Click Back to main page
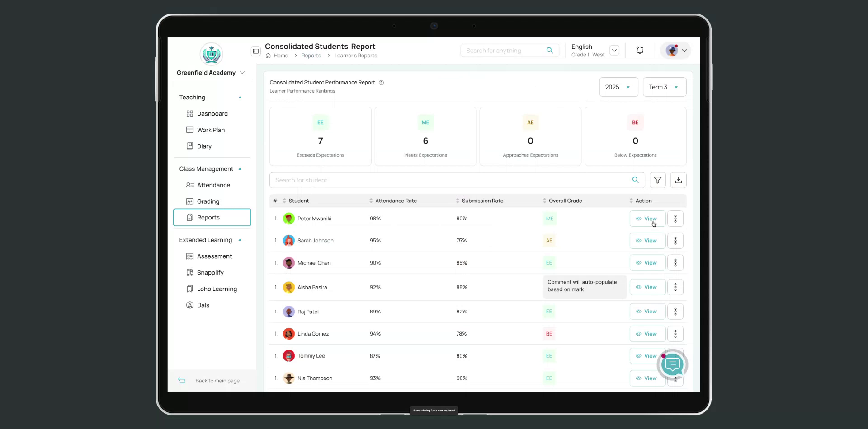The width and height of the screenshot is (868, 429). pyautogui.click(x=217, y=381)
